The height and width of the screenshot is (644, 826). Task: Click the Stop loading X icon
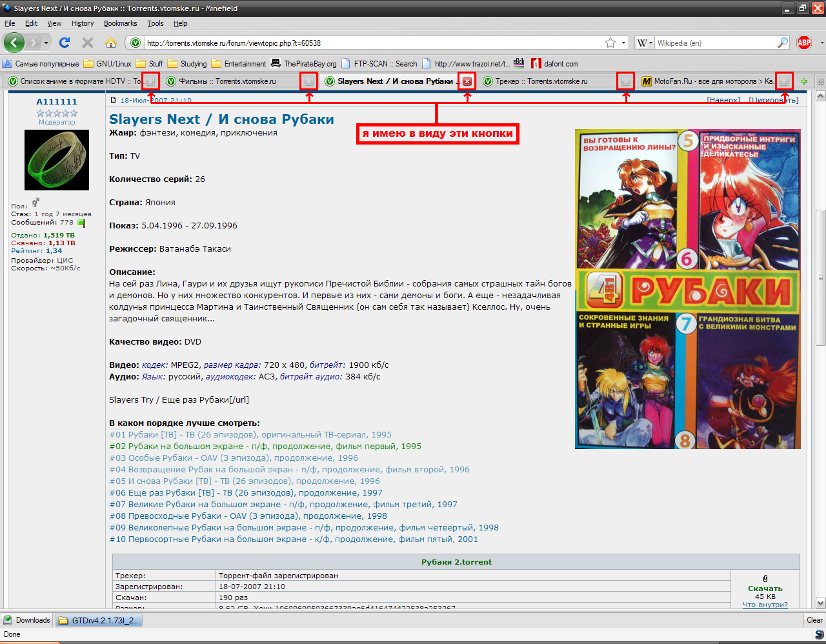[88, 43]
